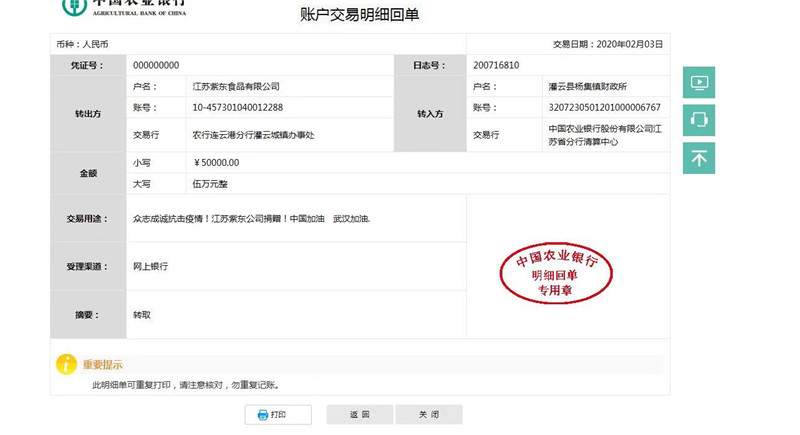
Task: Select the voucher number 000000000
Action: [156, 65]
